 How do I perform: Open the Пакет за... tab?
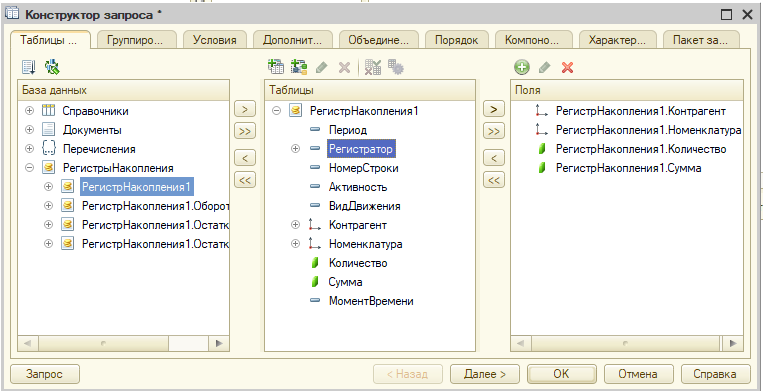(x=701, y=40)
